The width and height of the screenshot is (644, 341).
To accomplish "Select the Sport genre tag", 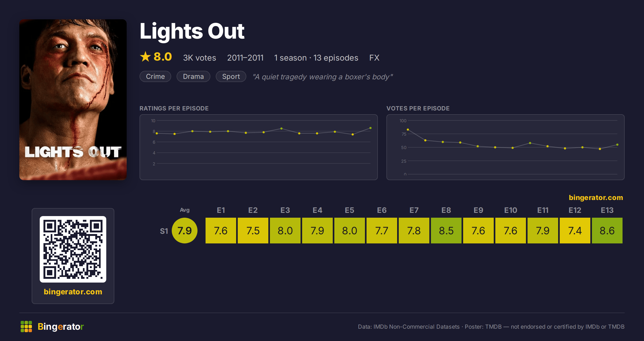I will click(231, 76).
